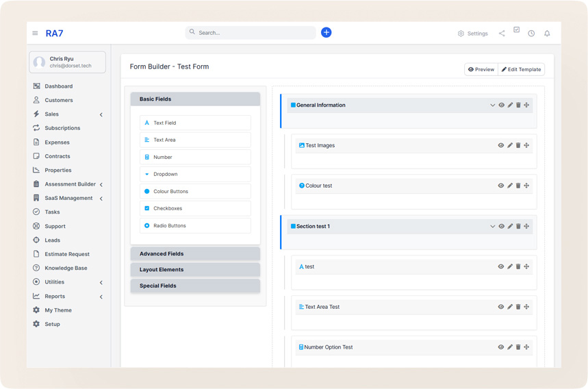Toggle visibility of the 'test' field
Viewport: 588px width, 389px height.
coord(501,266)
